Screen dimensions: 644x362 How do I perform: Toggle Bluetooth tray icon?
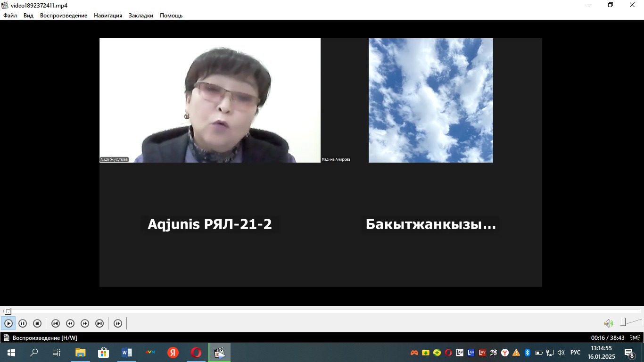coord(528,353)
